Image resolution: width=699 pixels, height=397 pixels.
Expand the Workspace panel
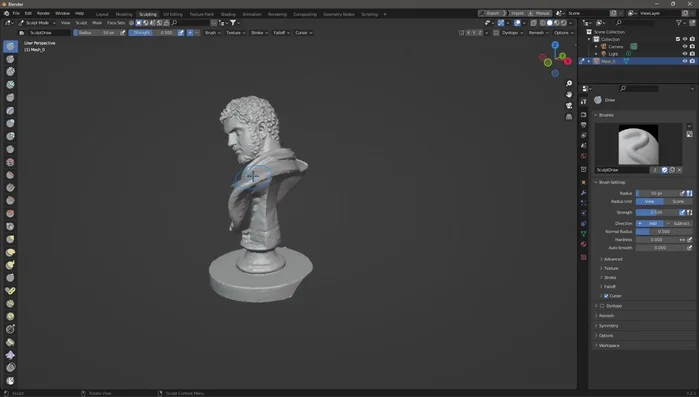click(609, 346)
